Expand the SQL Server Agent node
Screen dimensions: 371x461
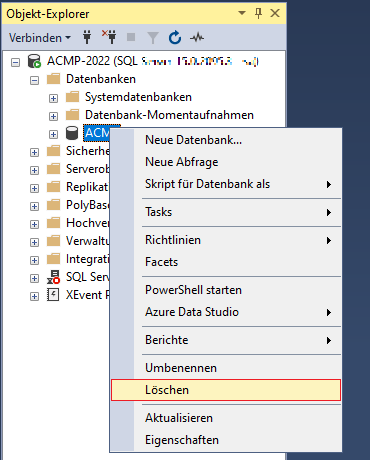click(x=34, y=278)
